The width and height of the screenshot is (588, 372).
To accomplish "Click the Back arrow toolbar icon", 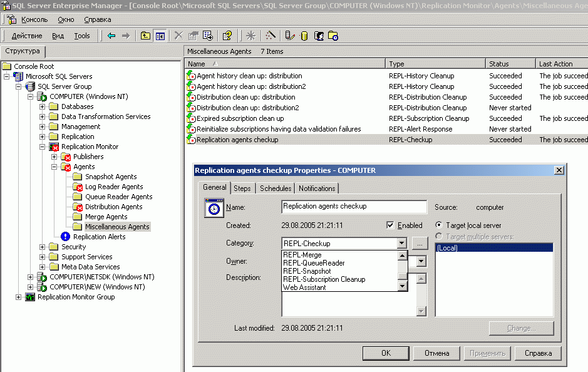I will click(111, 36).
